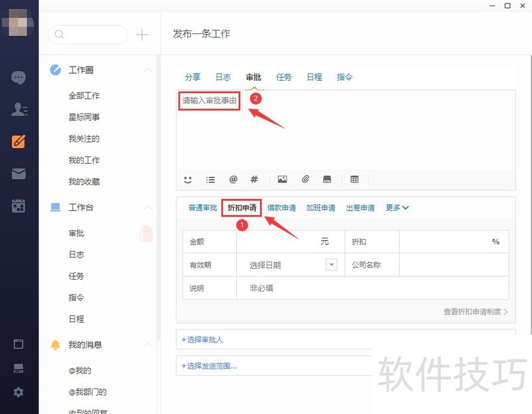Attach a file with the paperclip icon
532x414 pixels.
click(305, 179)
